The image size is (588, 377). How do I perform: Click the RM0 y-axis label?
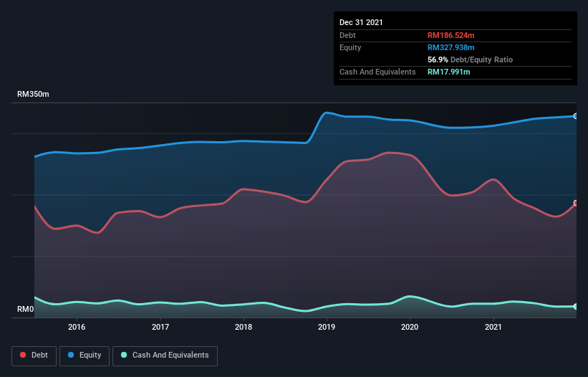tap(26, 309)
